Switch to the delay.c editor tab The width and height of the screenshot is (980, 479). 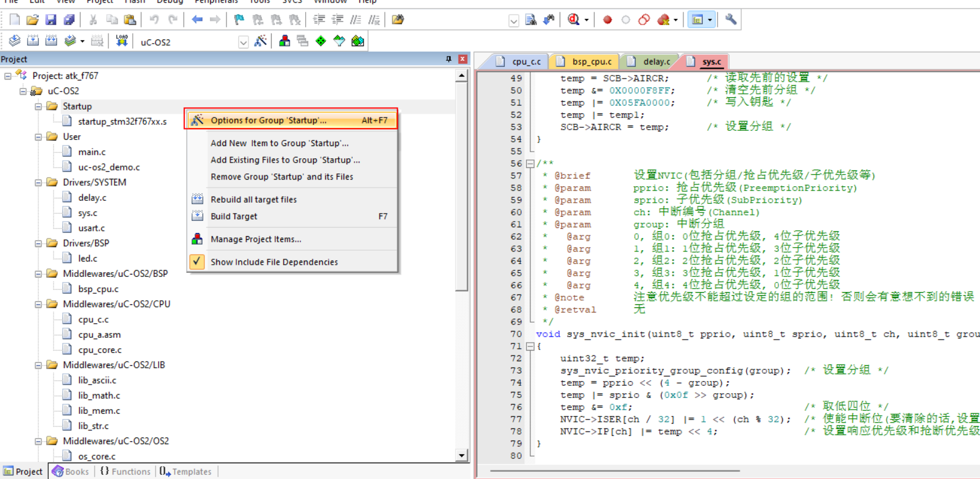(656, 61)
